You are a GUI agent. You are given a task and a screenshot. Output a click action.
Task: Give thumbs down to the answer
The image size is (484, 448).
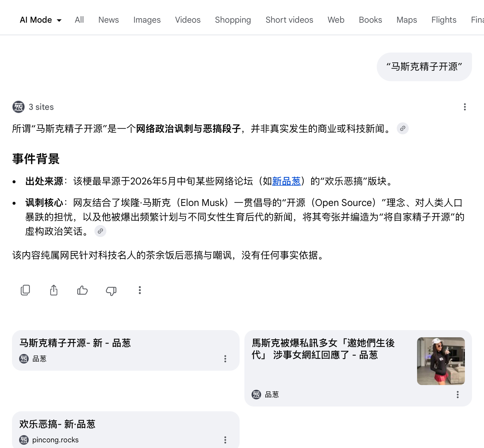coord(111,291)
